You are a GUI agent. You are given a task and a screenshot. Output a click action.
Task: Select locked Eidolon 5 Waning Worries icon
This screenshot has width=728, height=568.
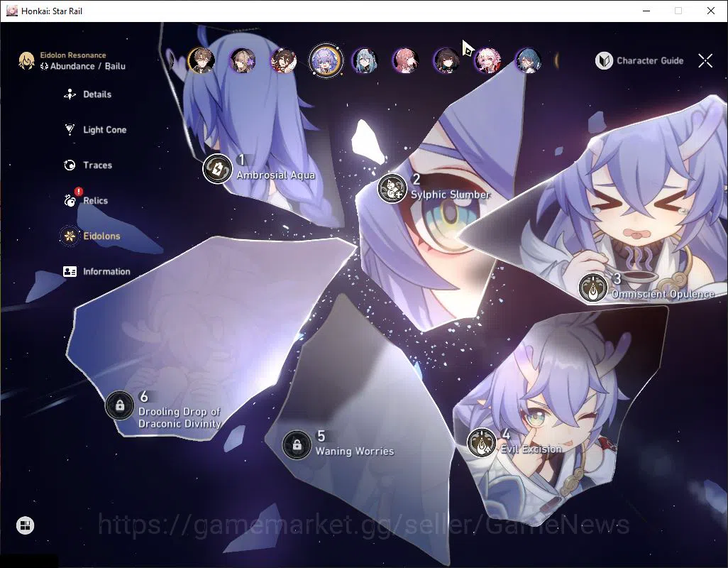click(x=297, y=445)
